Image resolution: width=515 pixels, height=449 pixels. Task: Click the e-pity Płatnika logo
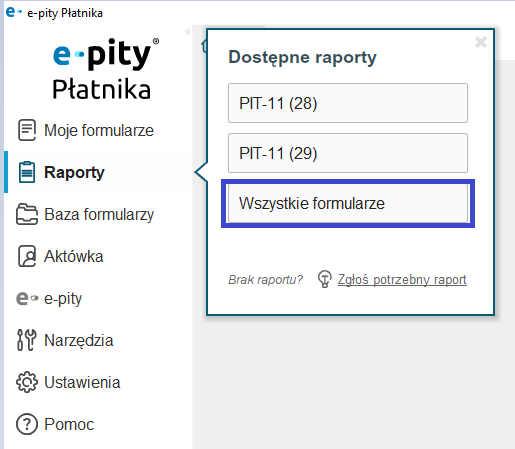[x=105, y=69]
